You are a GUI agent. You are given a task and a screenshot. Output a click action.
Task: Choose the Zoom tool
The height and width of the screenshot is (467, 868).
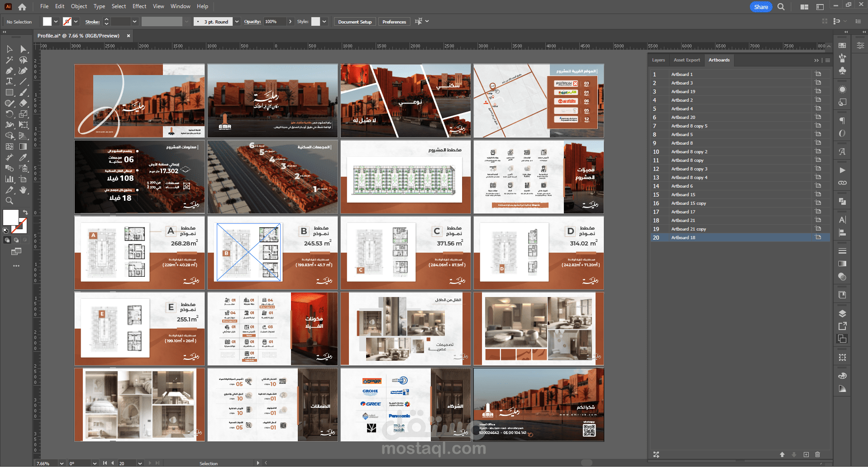(x=9, y=201)
